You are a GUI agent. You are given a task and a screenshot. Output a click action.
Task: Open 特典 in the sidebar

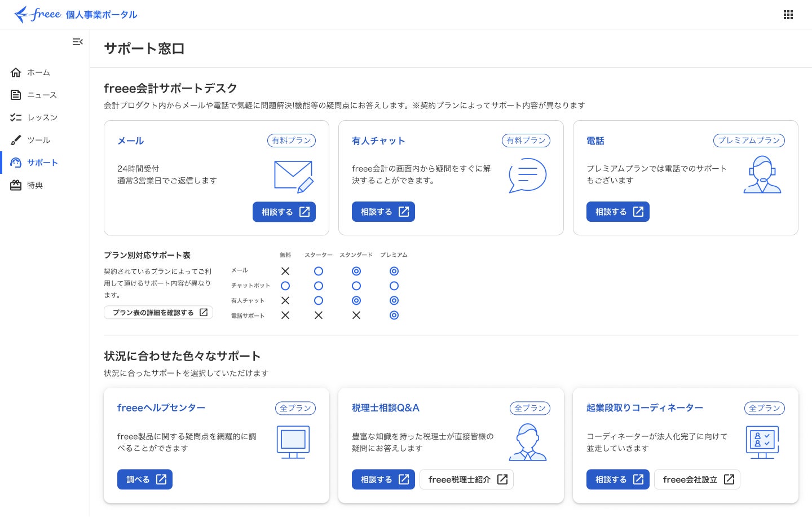(45, 185)
